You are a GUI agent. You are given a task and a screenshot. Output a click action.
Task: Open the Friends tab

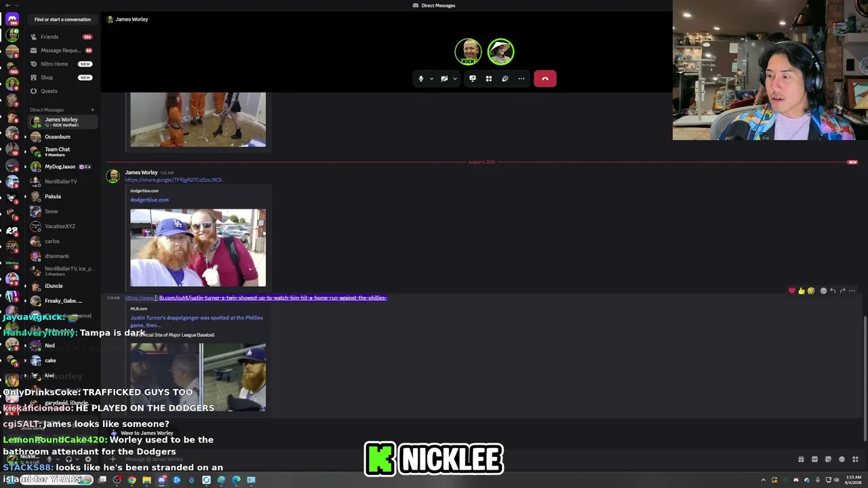(61, 37)
